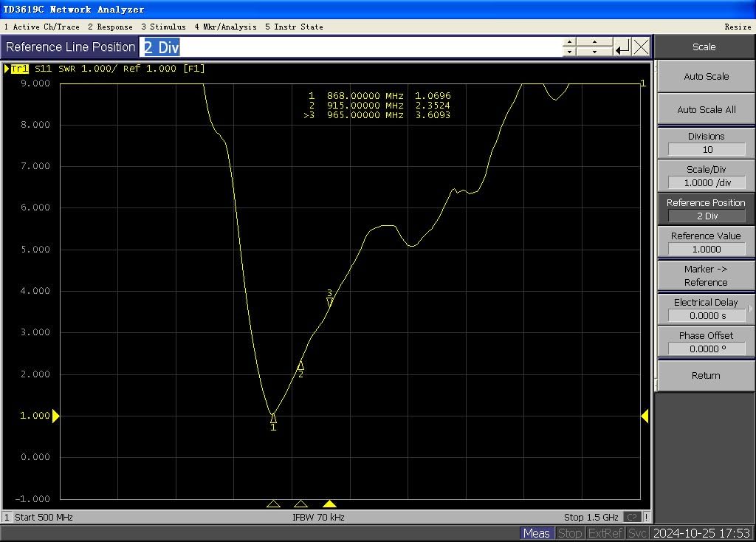Viewport: 756px width, 542px height.
Task: Click the Reference Line Position input field
Action: coord(351,47)
